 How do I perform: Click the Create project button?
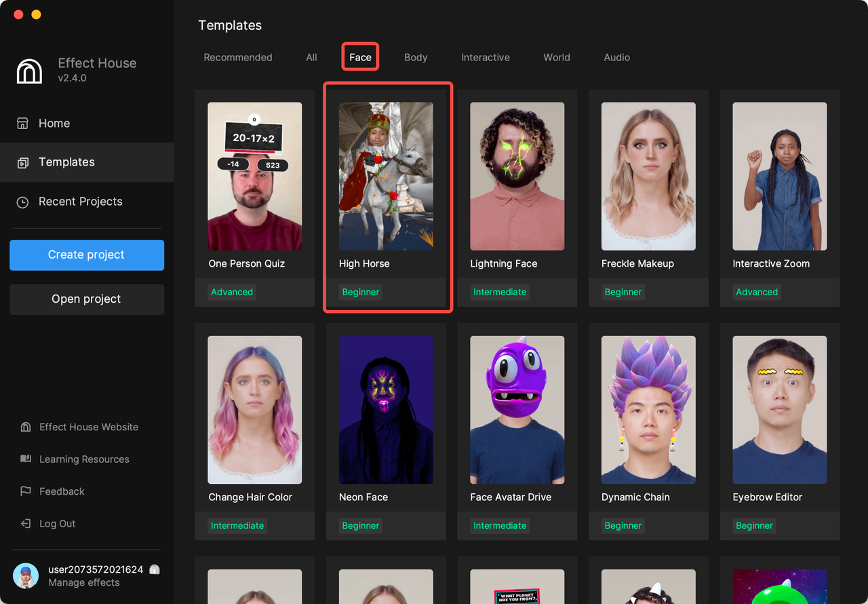(x=87, y=255)
